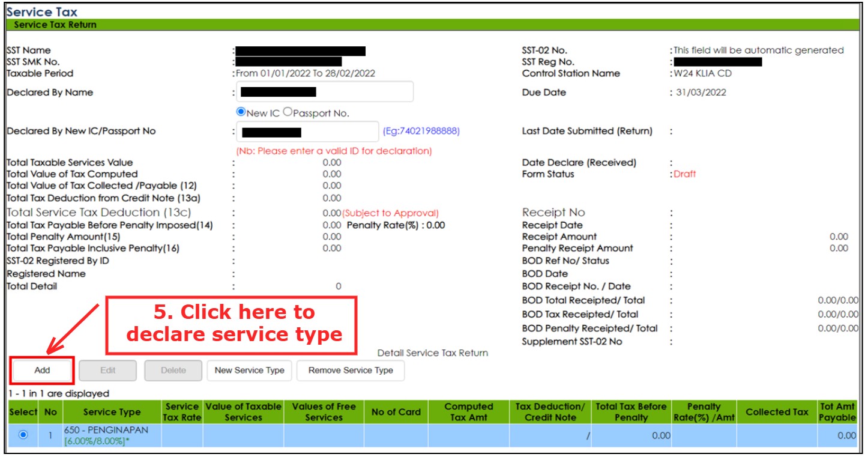The width and height of the screenshot is (868, 457).
Task: Click the Value of Taxable Services header
Action: (x=243, y=412)
